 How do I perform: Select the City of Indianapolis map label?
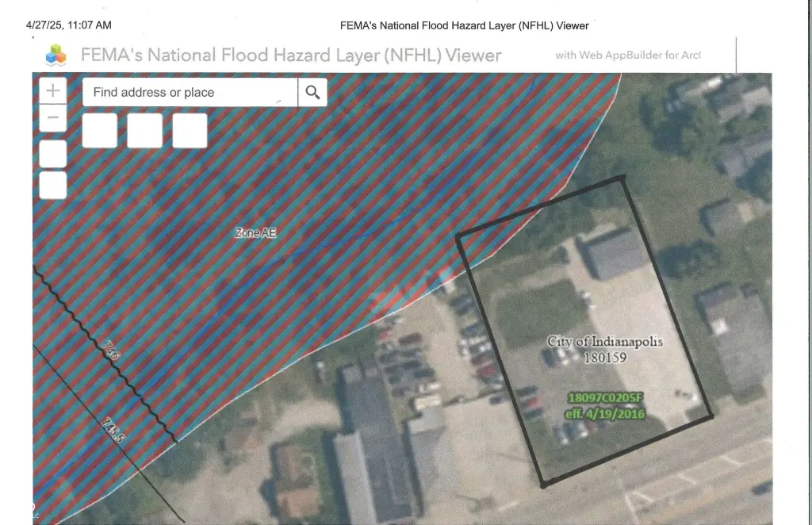click(605, 342)
